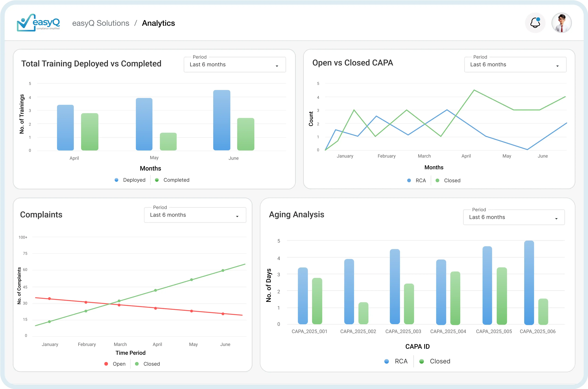Open Period dropdown for Total Training chart
Screen dimensions: 588x389
[235, 64]
